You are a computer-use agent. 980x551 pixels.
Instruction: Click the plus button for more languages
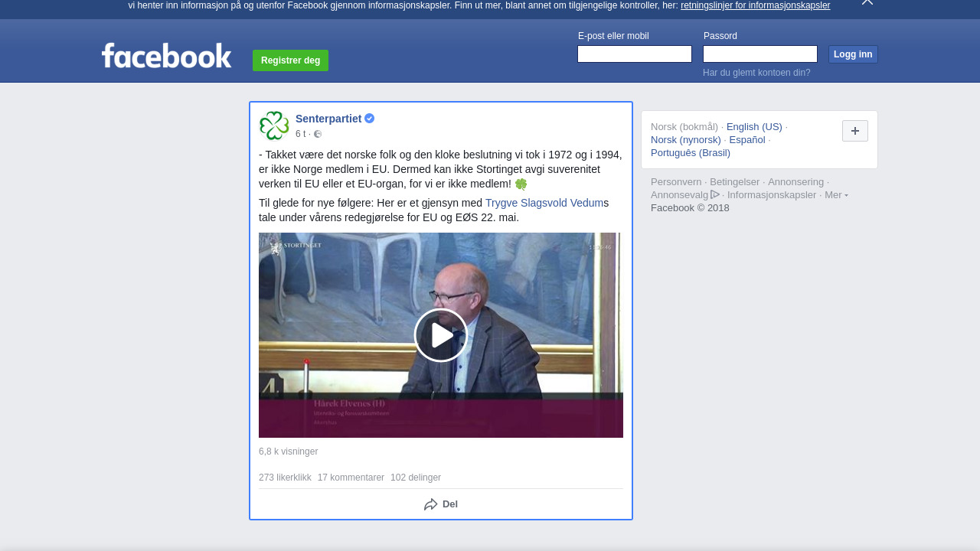[855, 131]
